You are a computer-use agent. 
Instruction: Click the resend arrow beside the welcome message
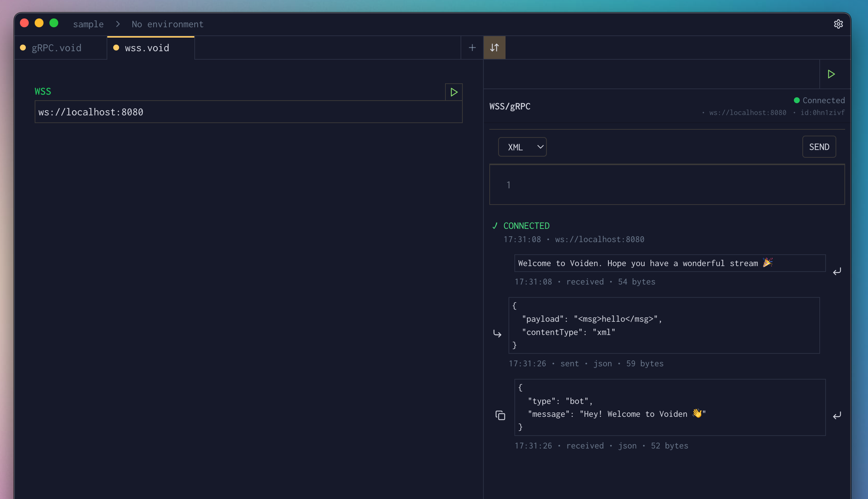[x=837, y=271]
